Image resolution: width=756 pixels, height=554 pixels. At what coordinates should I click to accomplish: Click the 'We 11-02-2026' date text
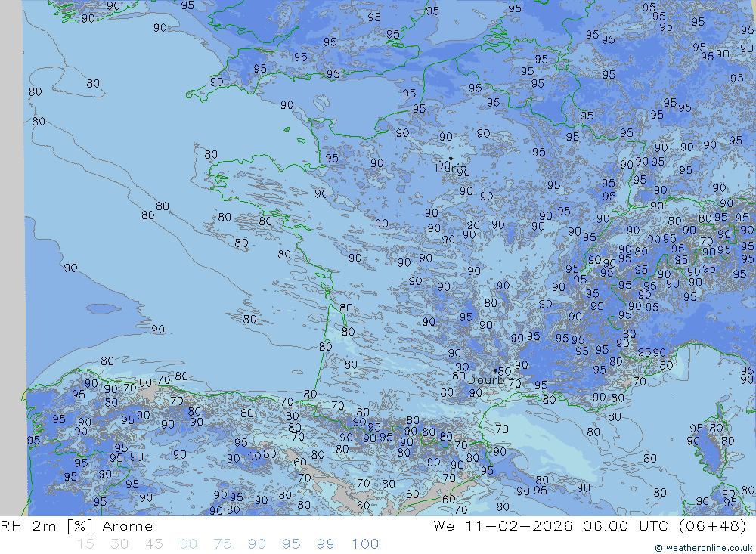click(x=503, y=525)
